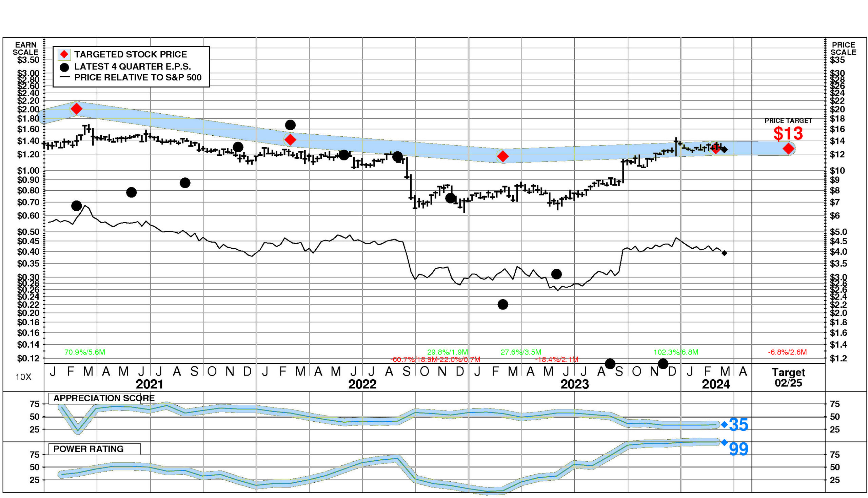Click the black diamond ending the relative price line

pos(724,253)
